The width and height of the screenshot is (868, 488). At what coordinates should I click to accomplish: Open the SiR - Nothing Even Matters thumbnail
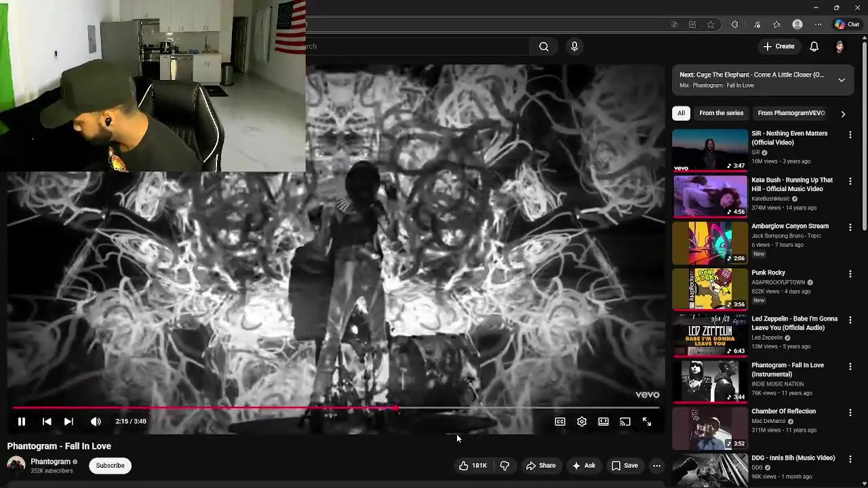click(x=710, y=150)
